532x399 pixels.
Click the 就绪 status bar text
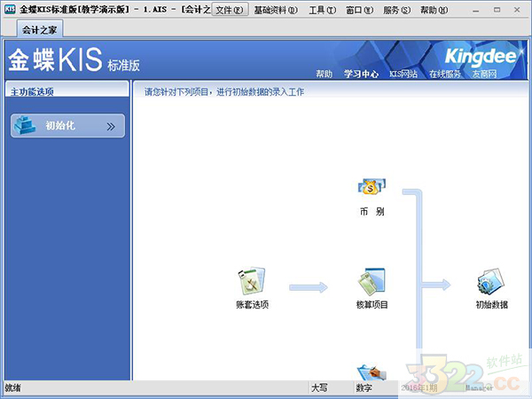13,387
